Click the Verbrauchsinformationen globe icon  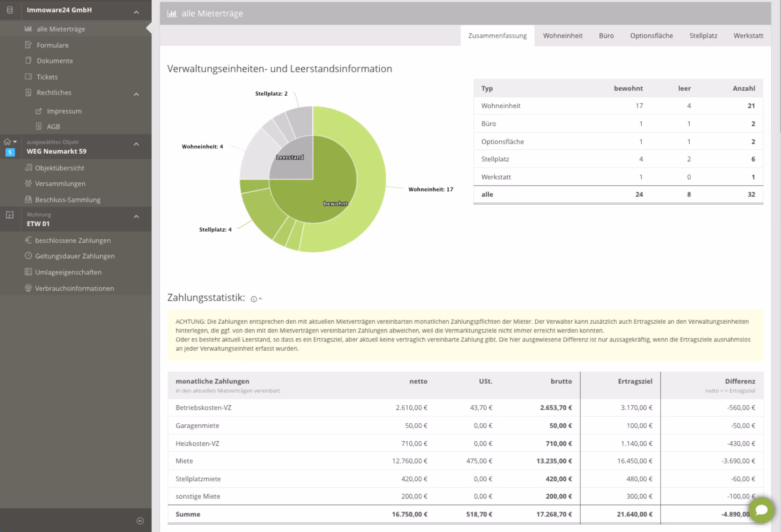(x=28, y=288)
